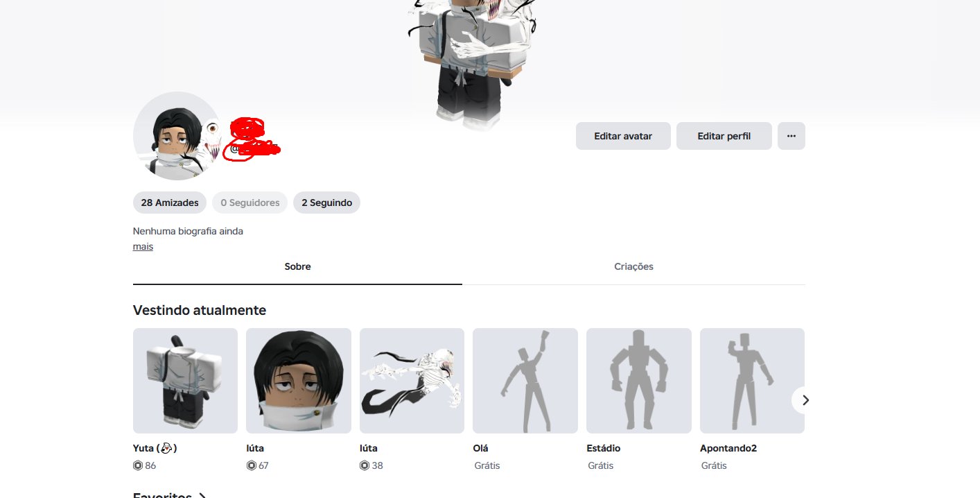The image size is (980, 498).
Task: Click the Robux icon next to 86
Action: click(x=138, y=465)
